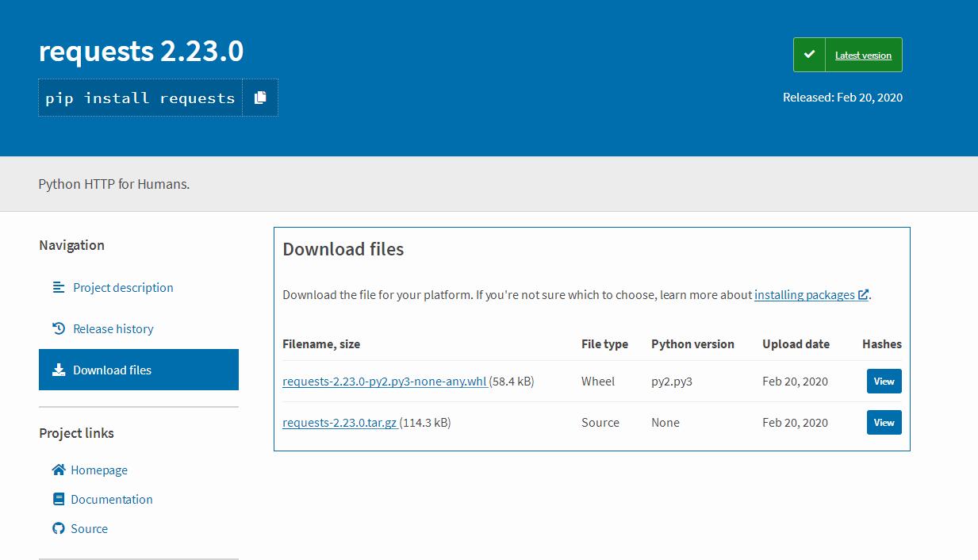The height and width of the screenshot is (560, 978).
Task: View hashes for the tar.gz file
Action: [884, 422]
